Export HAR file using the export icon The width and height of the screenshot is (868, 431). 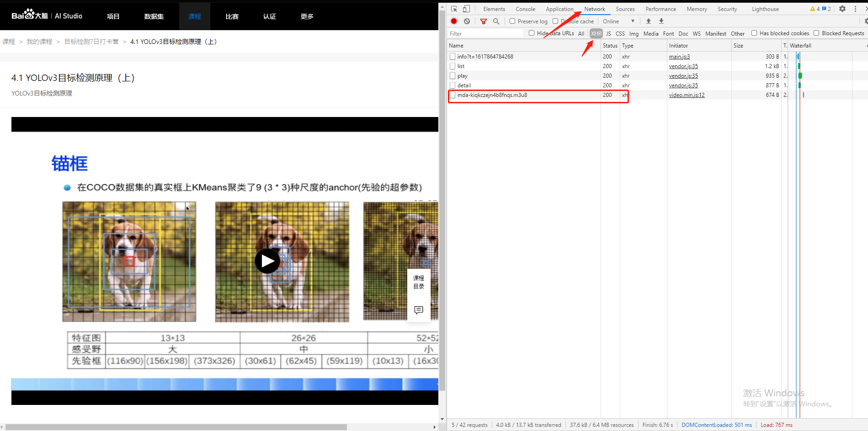(661, 21)
